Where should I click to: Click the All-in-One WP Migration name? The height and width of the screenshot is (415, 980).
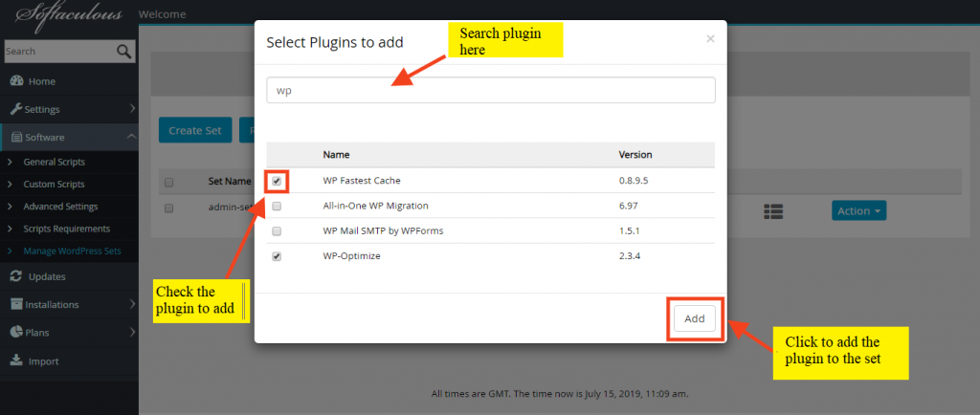click(x=375, y=206)
